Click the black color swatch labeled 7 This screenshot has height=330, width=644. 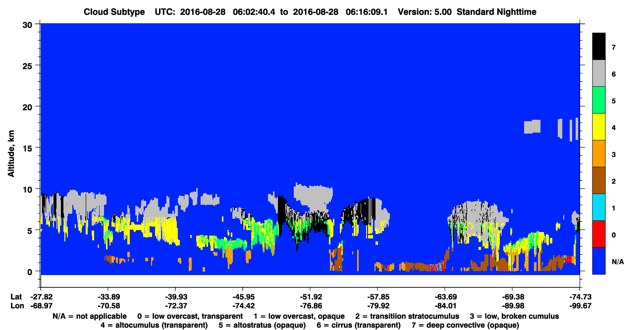599,47
